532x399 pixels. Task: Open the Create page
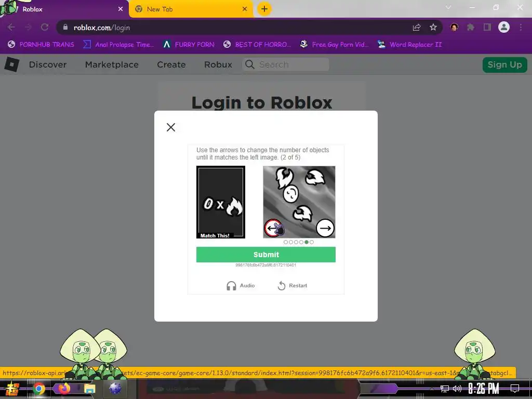tap(171, 64)
